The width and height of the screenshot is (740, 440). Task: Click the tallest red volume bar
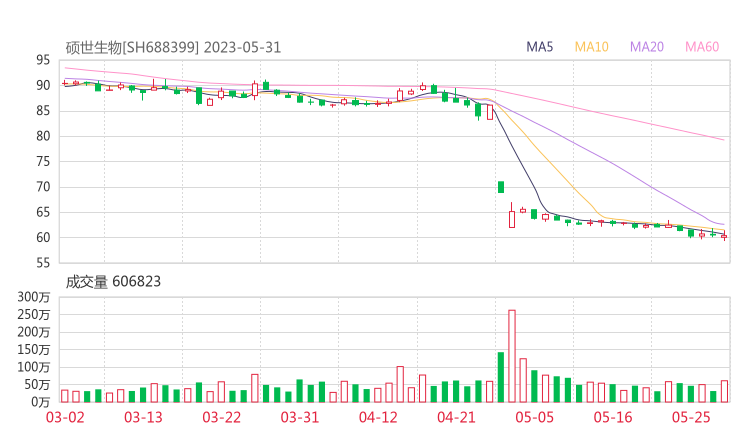click(x=512, y=356)
